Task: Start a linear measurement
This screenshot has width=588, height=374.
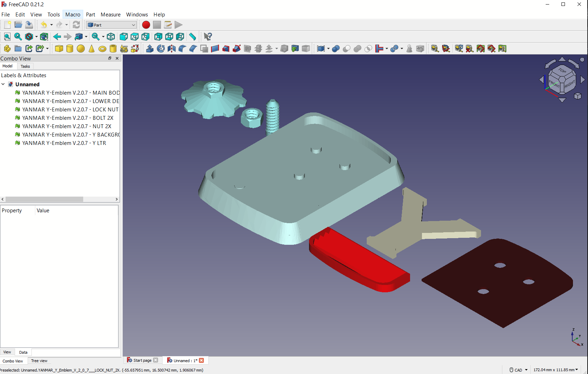Action: point(435,49)
